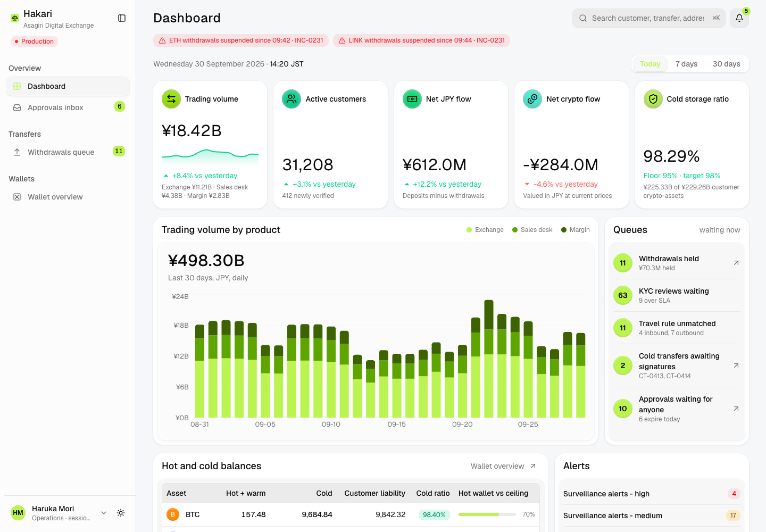Open Withdrawals queue in the sidebar
Image resolution: width=766 pixels, height=532 pixels.
[68, 152]
